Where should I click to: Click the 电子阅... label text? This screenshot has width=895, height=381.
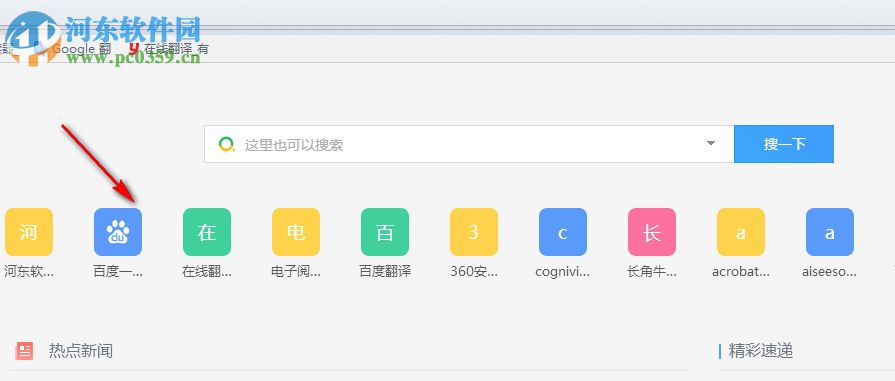coord(296,272)
